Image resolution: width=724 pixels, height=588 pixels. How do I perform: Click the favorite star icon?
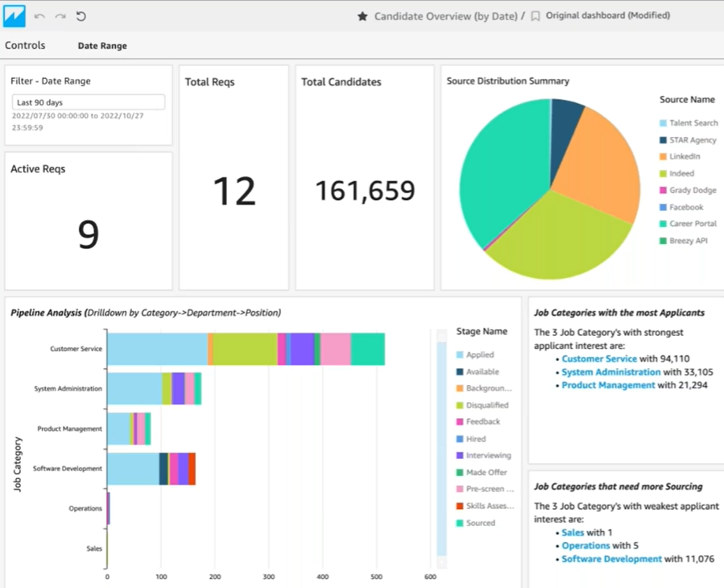(362, 16)
